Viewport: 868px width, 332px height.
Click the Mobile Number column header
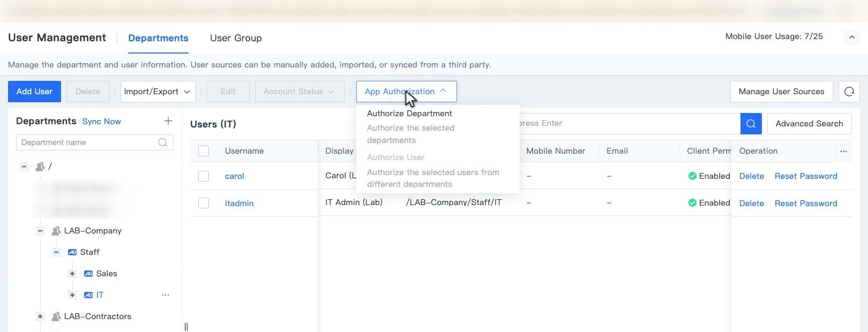556,151
